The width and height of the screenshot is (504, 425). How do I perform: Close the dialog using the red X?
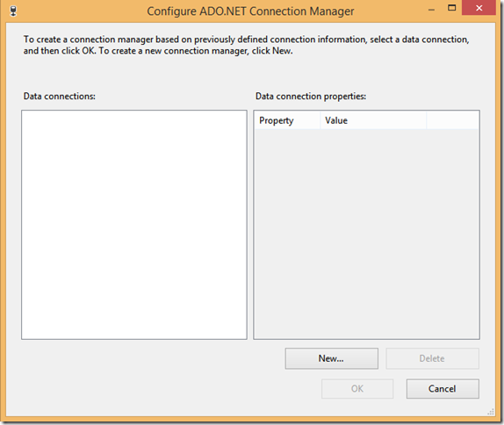pos(479,8)
